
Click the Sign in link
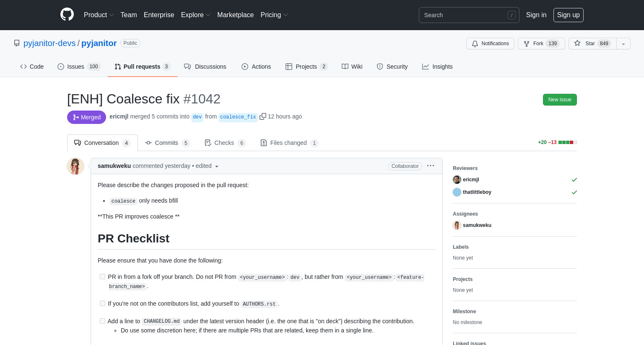point(536,15)
